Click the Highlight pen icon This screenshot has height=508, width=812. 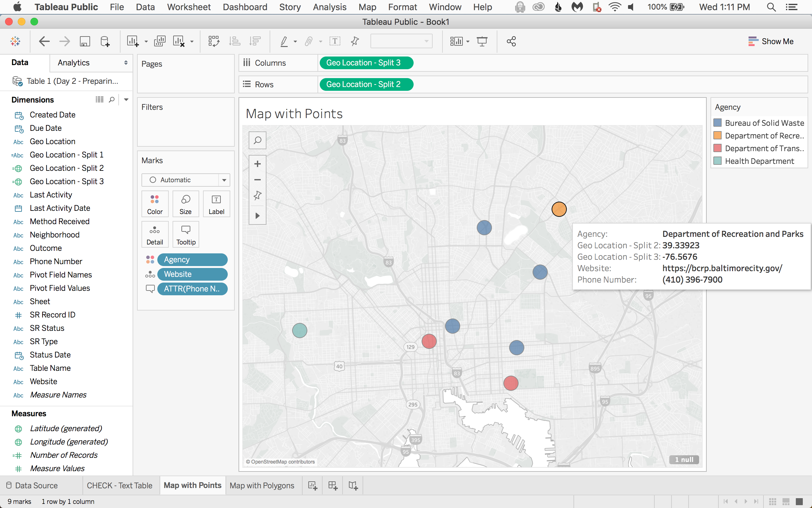coord(284,41)
